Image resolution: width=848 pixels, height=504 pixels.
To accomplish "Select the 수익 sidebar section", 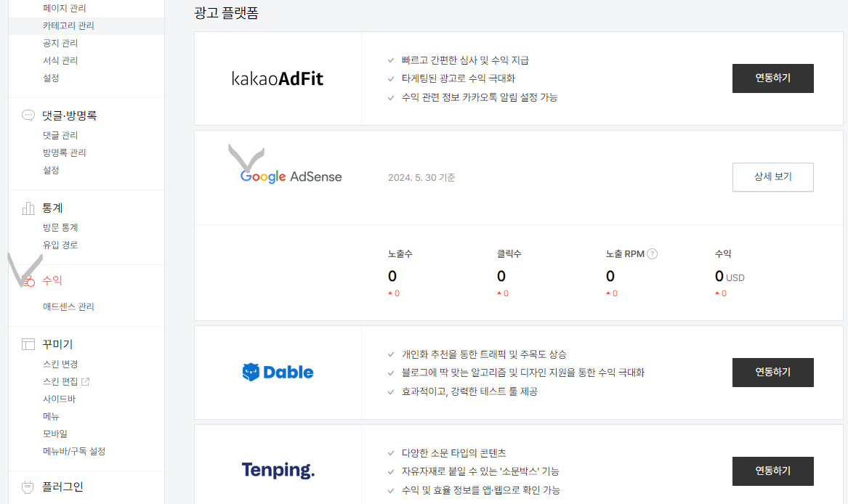I will [52, 280].
